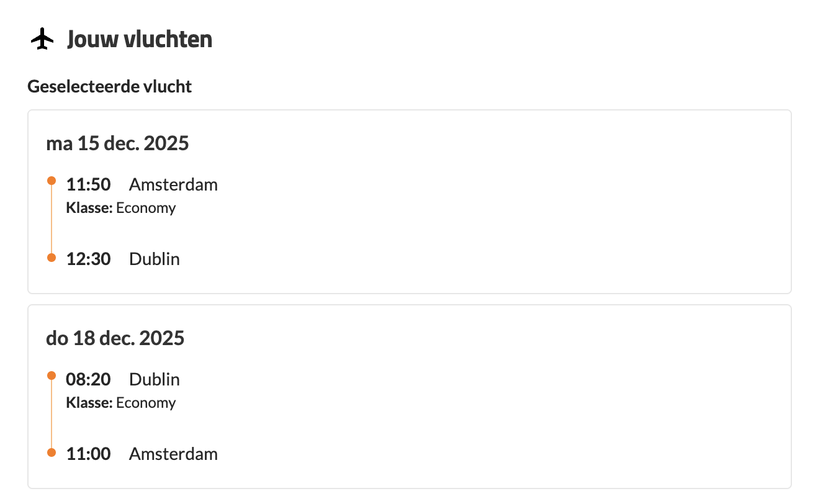The width and height of the screenshot is (823, 504).
Task: Select Dublin as outbound arrival city
Action: [155, 259]
